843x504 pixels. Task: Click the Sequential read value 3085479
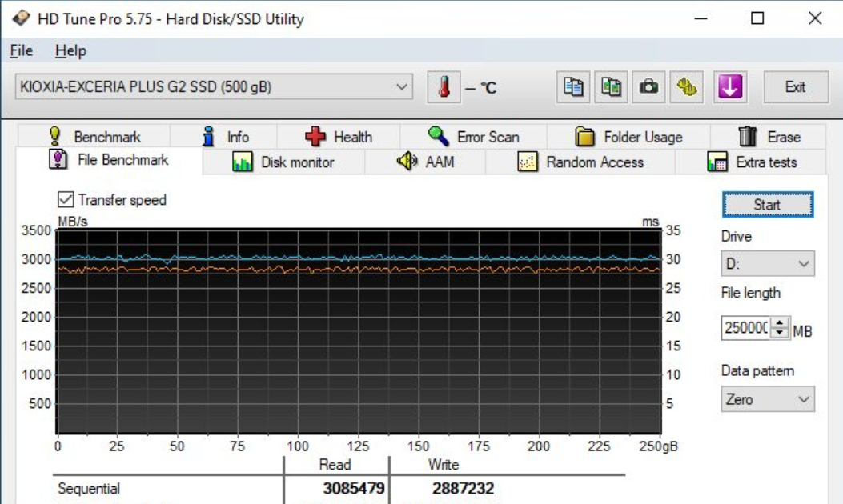pos(354,488)
